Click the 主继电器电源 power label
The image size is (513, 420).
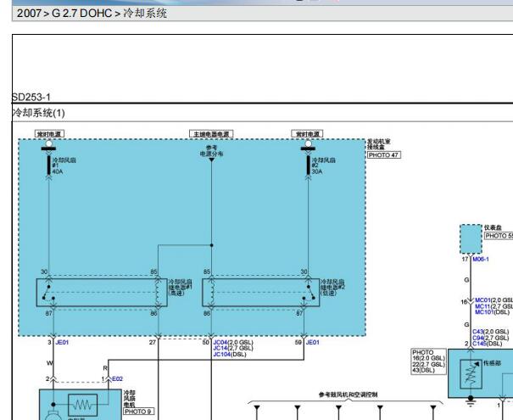[x=211, y=134]
